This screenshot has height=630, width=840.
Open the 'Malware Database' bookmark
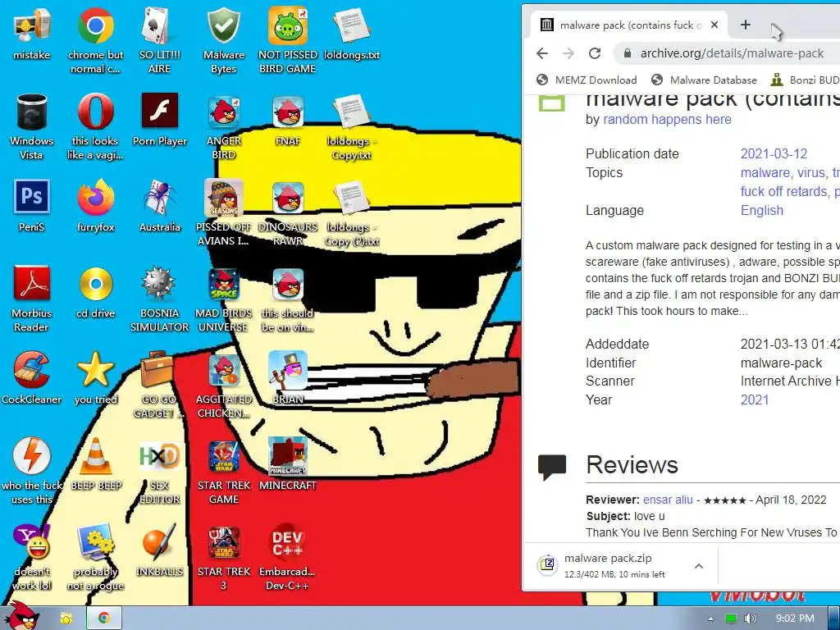[x=704, y=80]
